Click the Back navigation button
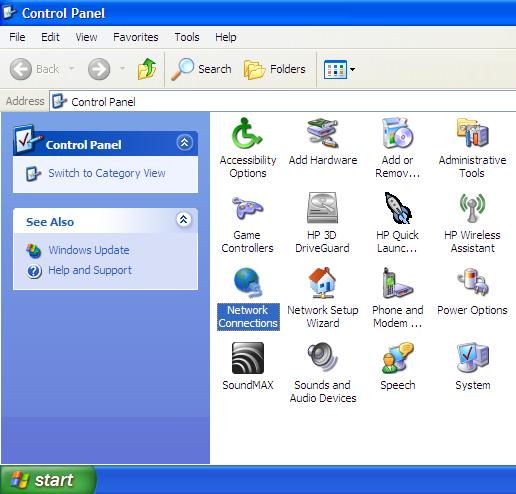 click(34, 69)
